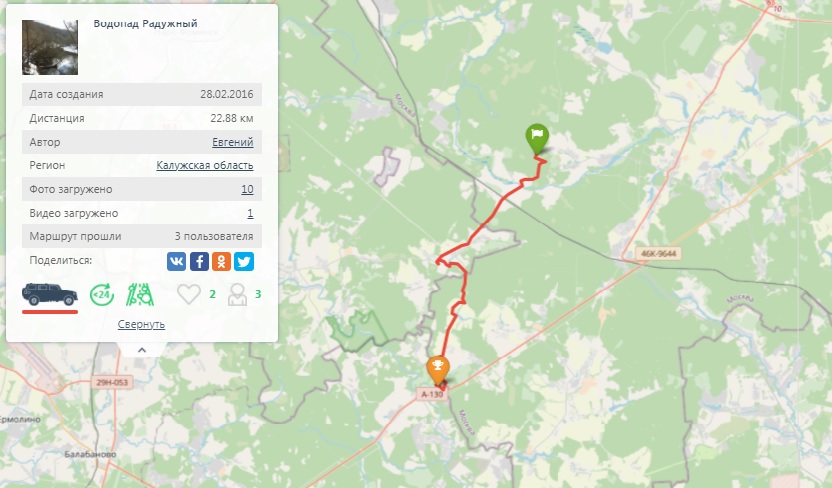
Task: Collapse panel via Свернуть link
Action: point(141,324)
